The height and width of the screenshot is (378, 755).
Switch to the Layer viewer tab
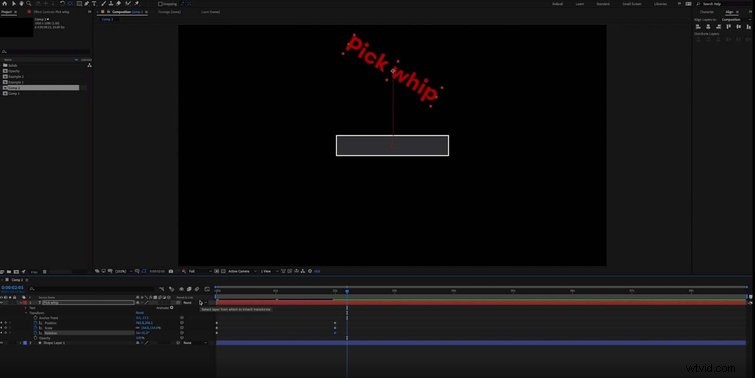tap(210, 12)
